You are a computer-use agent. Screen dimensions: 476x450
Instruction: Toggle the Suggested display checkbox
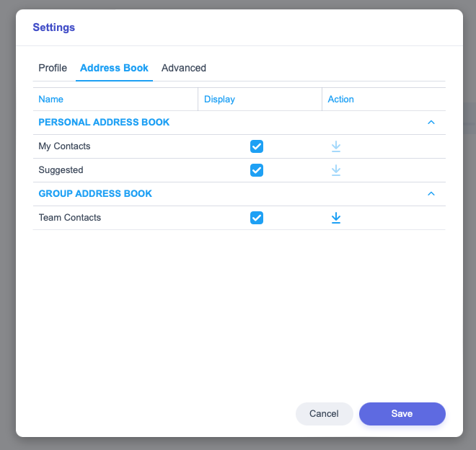(257, 170)
